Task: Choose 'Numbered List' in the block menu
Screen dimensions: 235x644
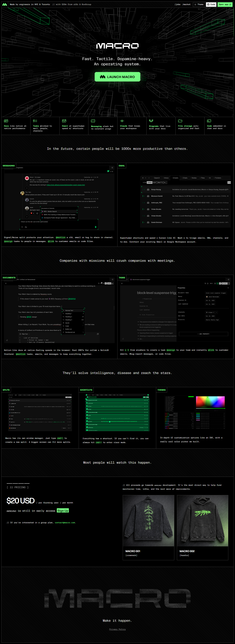Action: click(73, 332)
